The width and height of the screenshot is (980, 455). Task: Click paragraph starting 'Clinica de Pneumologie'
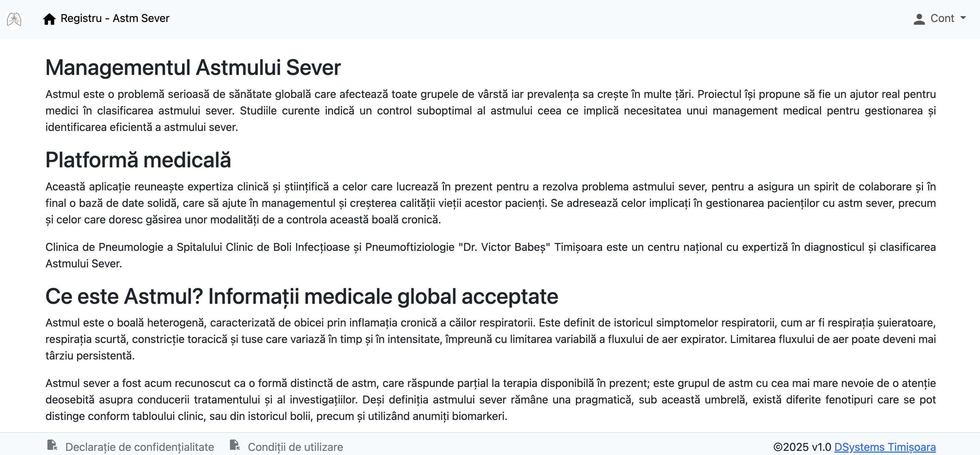tap(490, 255)
